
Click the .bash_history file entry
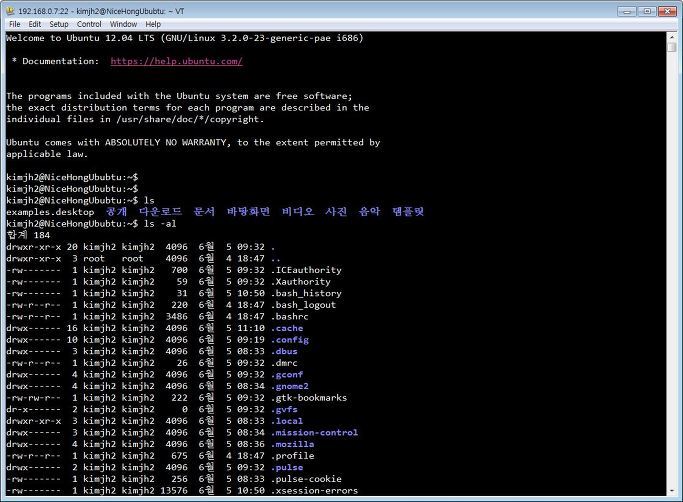[306, 293]
